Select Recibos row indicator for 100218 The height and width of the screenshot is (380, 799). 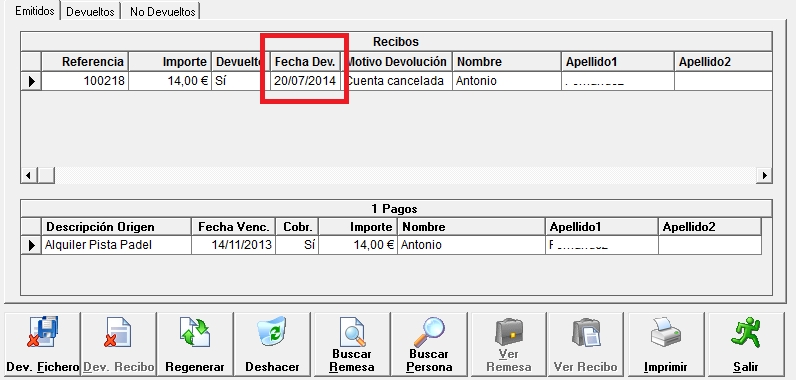(x=31, y=81)
